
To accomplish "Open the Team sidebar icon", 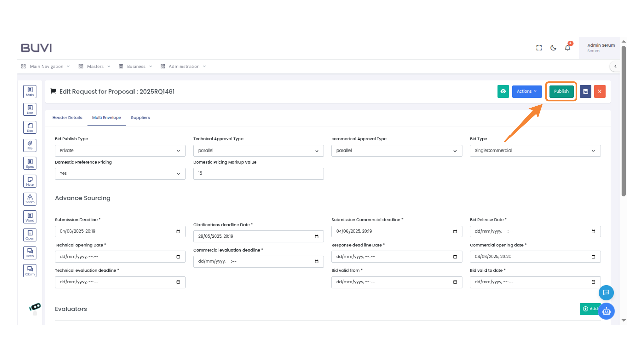I will pyautogui.click(x=30, y=199).
